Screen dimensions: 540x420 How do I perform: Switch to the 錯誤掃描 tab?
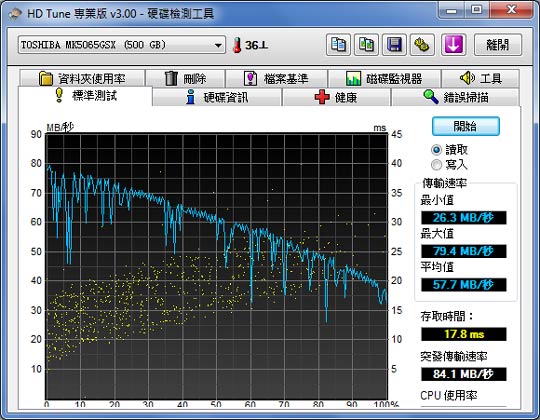pyautogui.click(x=455, y=97)
